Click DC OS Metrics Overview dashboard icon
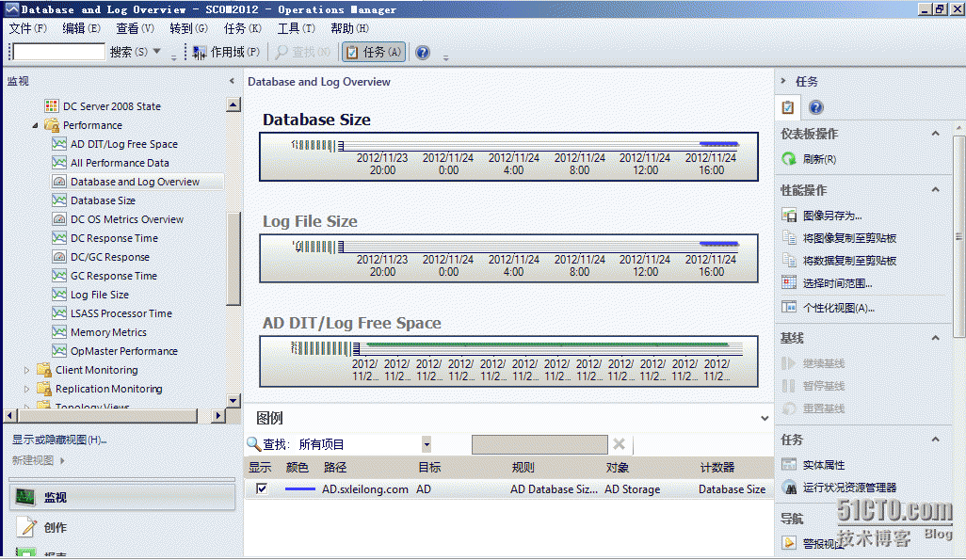This screenshot has height=560, width=966. [x=59, y=219]
